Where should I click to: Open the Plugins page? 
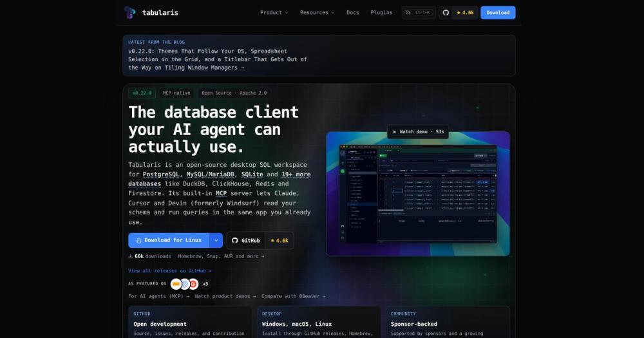click(x=381, y=12)
